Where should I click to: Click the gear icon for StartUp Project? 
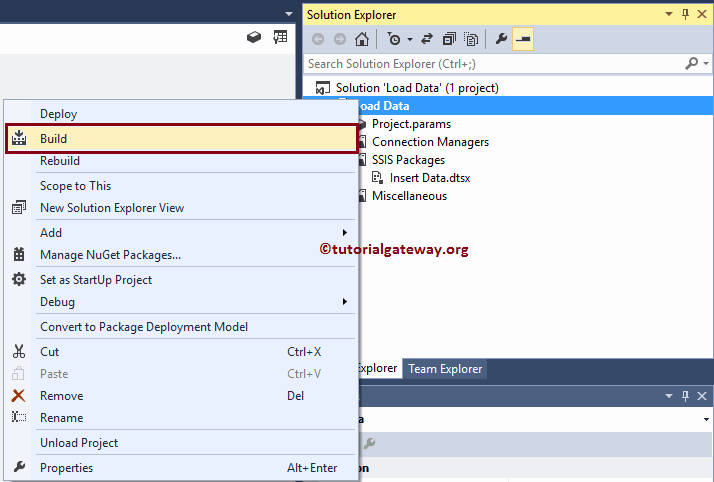[19, 279]
